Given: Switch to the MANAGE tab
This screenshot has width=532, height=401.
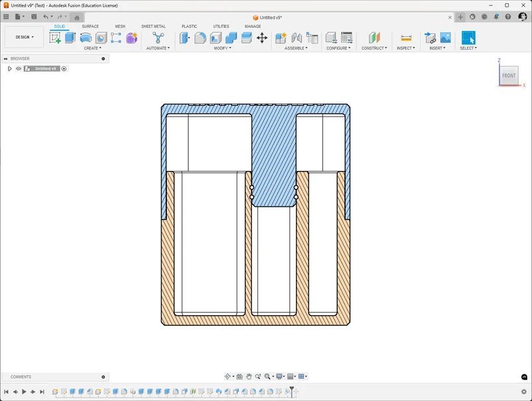Looking at the screenshot, I should [x=253, y=27].
